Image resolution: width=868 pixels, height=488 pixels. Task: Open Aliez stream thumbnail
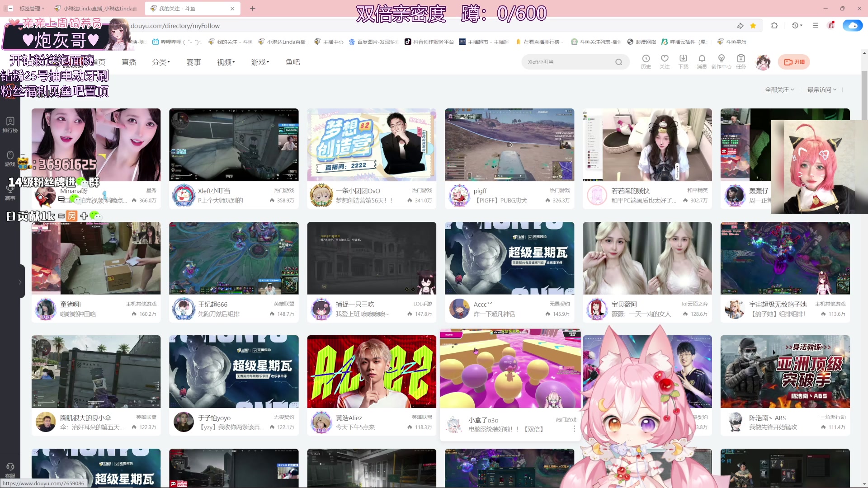372,371
